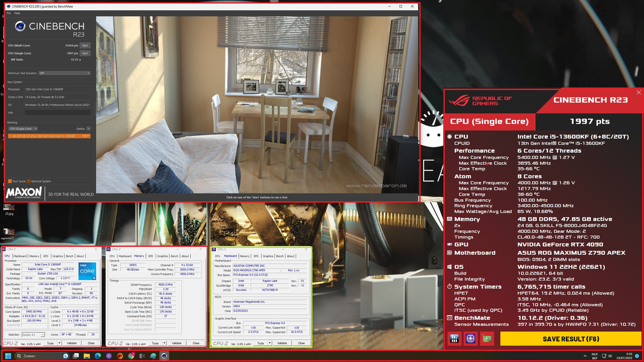
Task: Open the Help menu in Cinebench
Action: (17, 13)
